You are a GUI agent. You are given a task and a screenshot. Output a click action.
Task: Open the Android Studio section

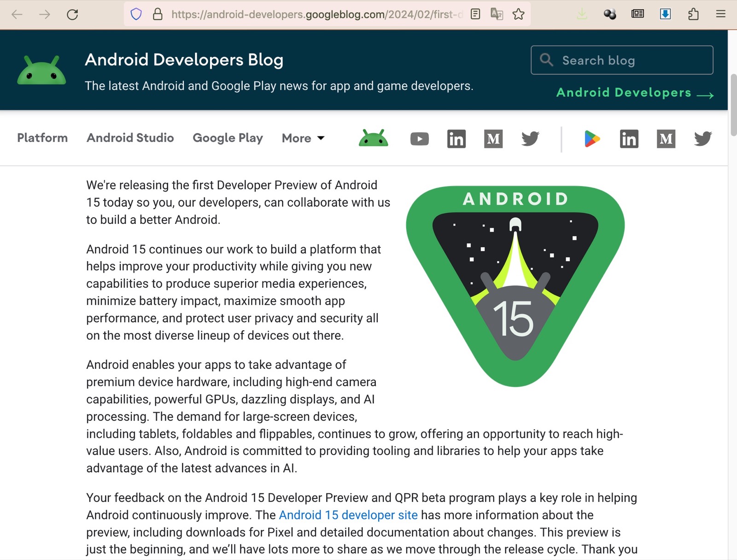(130, 138)
